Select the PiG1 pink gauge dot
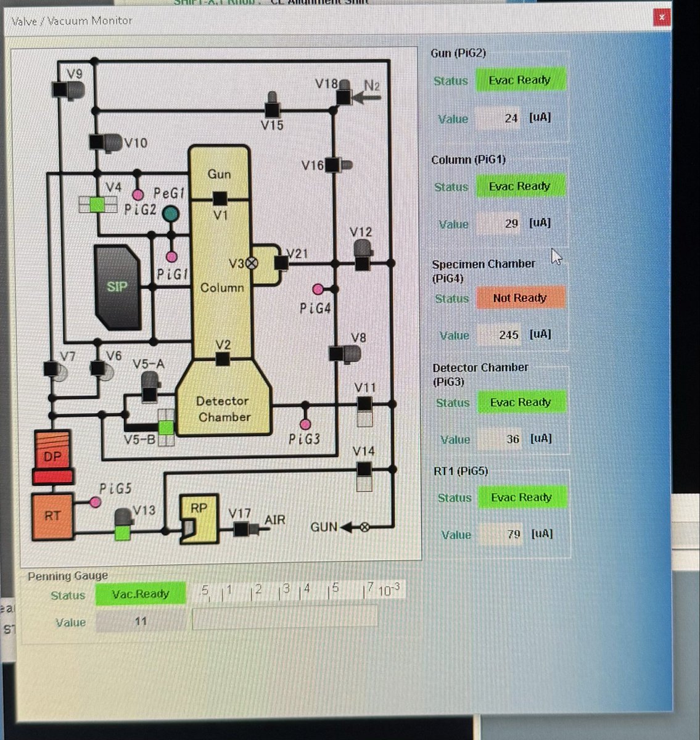The height and width of the screenshot is (740, 700). coord(171,257)
